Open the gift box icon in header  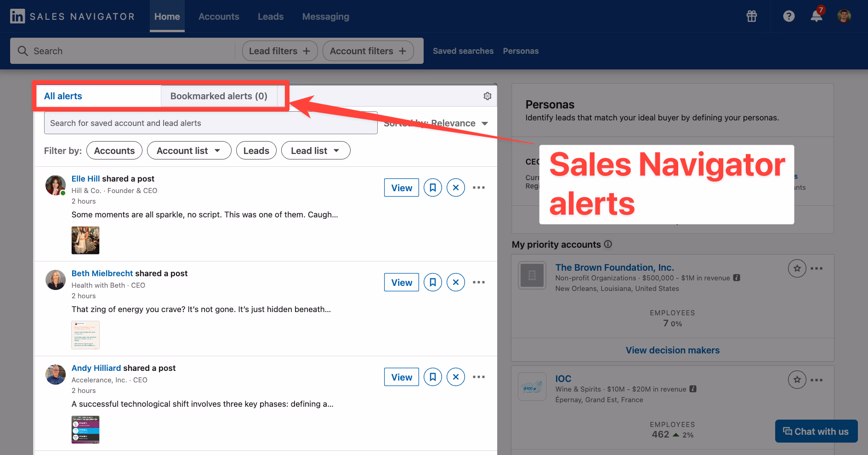coord(752,16)
